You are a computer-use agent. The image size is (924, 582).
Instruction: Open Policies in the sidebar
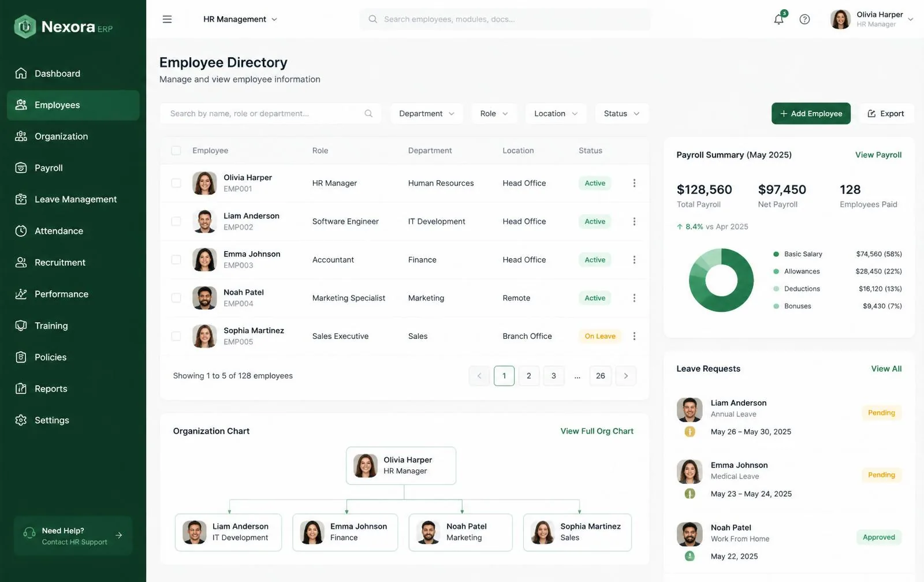pos(73,357)
